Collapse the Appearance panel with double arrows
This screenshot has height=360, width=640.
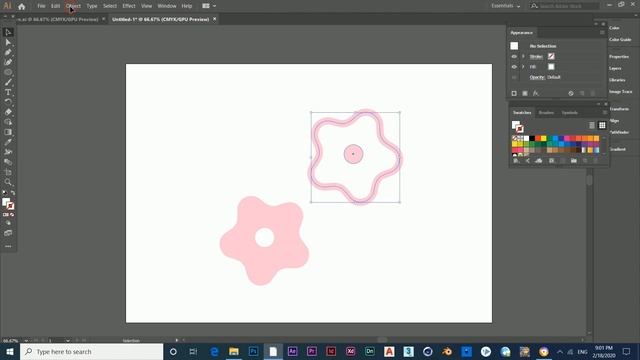pyautogui.click(x=596, y=24)
